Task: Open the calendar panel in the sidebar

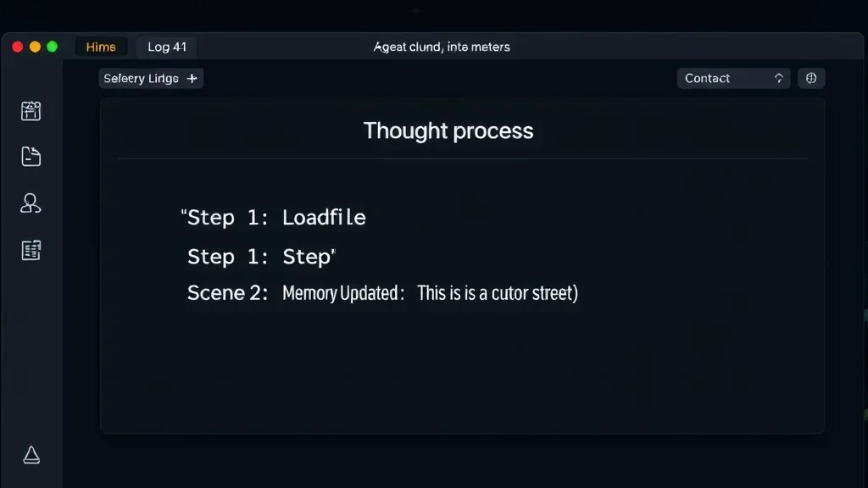Action: [31, 111]
